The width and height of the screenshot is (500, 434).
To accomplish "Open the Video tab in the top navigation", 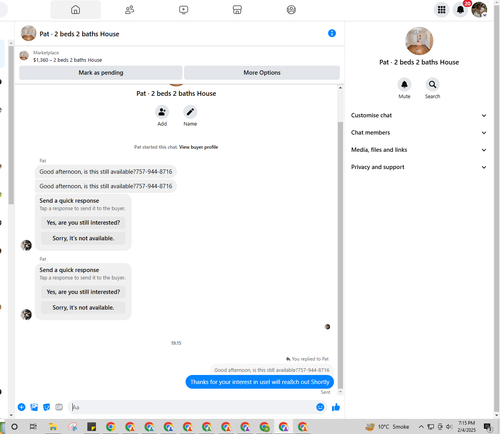I will (183, 10).
